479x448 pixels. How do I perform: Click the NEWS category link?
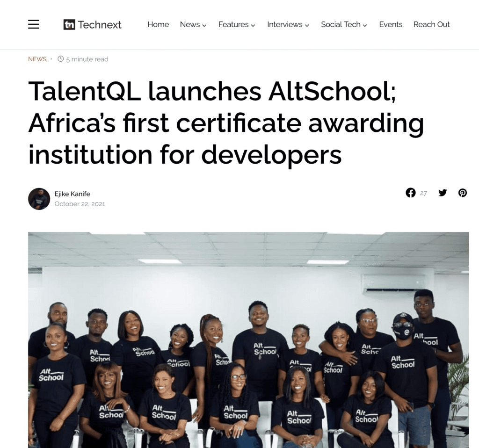[x=37, y=59]
